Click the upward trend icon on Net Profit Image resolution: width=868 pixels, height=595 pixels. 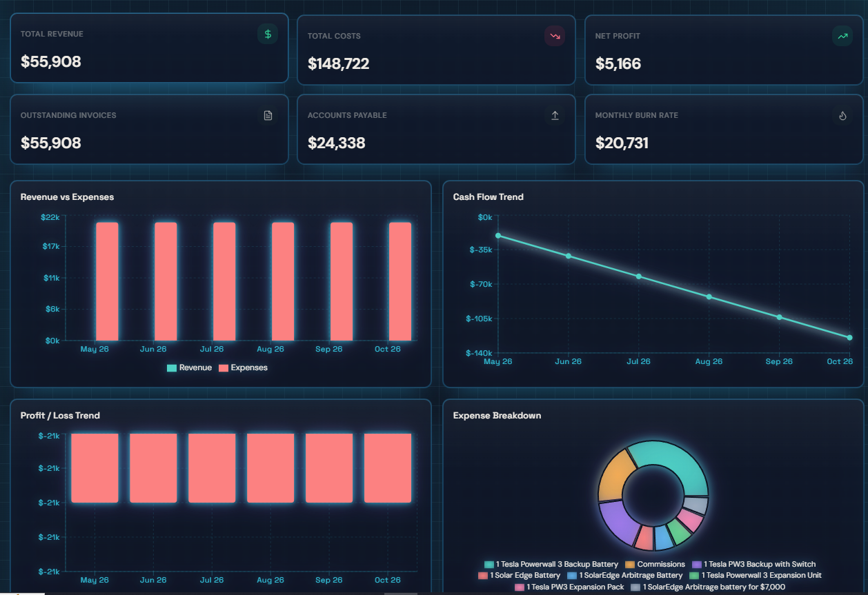pyautogui.click(x=842, y=36)
